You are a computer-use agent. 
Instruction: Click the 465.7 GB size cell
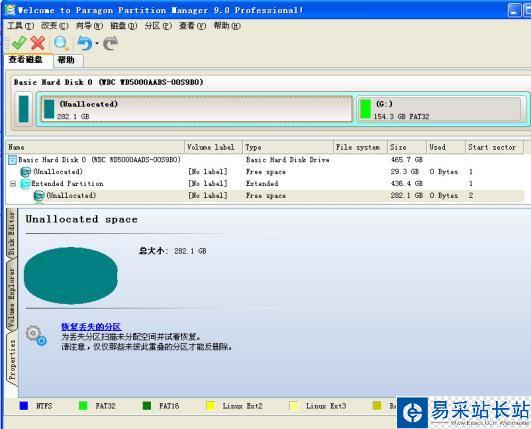(x=406, y=159)
